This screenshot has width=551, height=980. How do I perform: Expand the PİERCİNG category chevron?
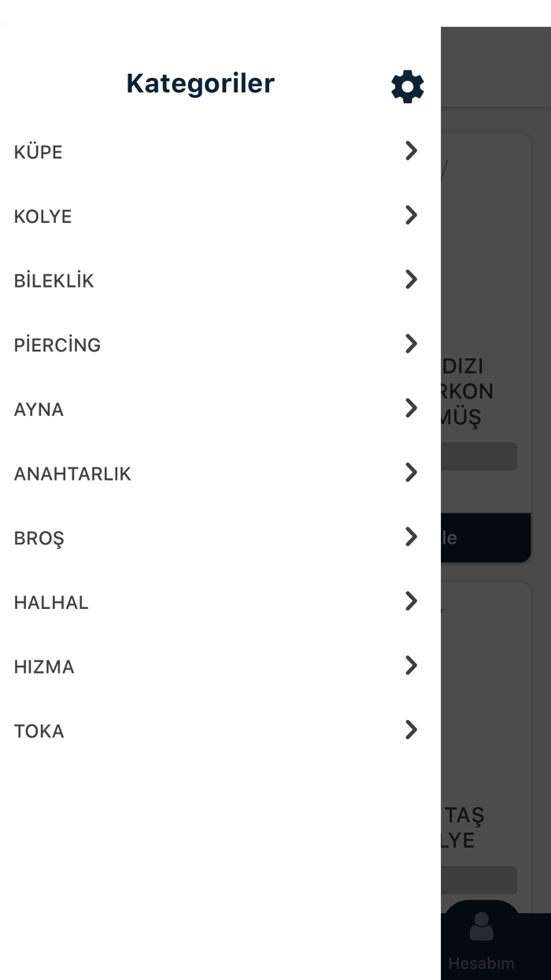click(411, 344)
